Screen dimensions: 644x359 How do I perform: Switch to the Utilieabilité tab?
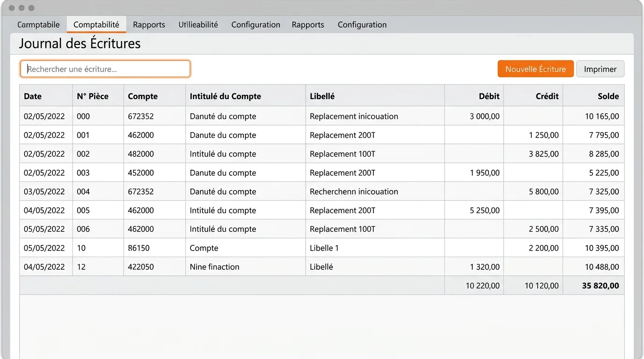click(198, 25)
